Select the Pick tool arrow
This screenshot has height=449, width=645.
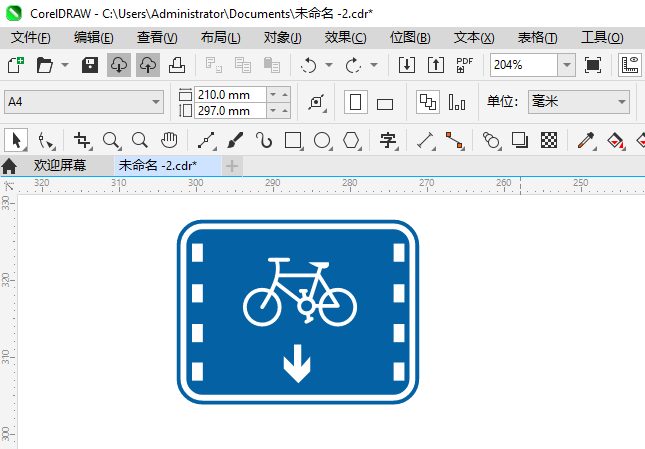[x=16, y=140]
